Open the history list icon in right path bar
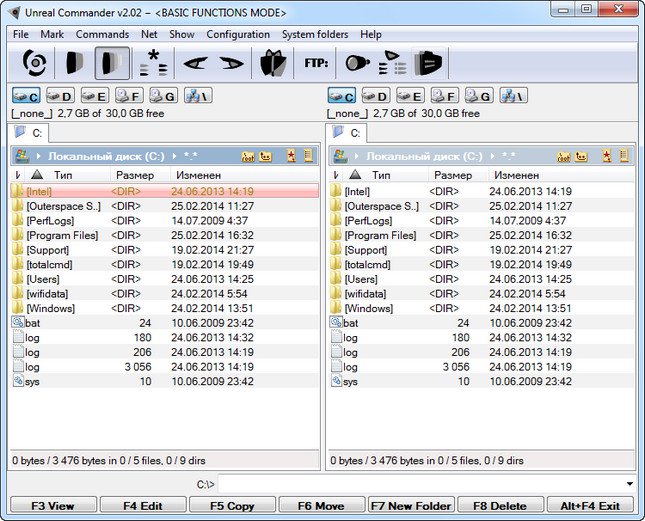The width and height of the screenshot is (645, 521). coord(624,155)
